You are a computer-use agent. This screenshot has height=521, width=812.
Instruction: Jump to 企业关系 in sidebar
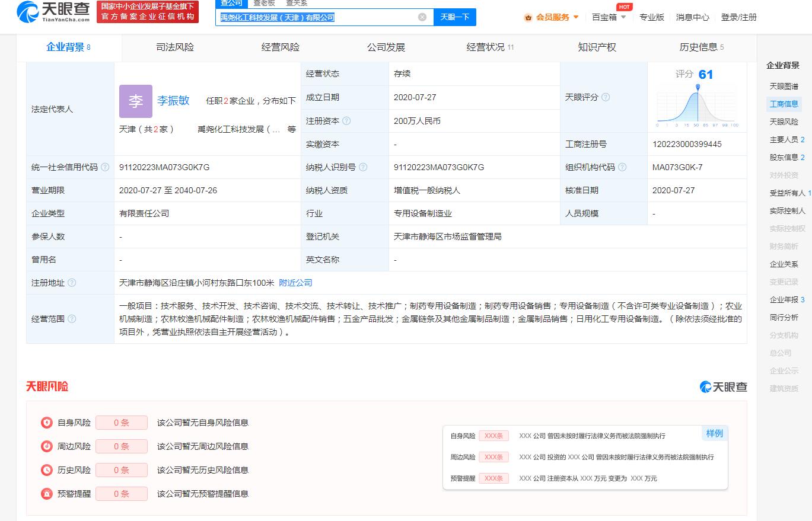click(784, 264)
